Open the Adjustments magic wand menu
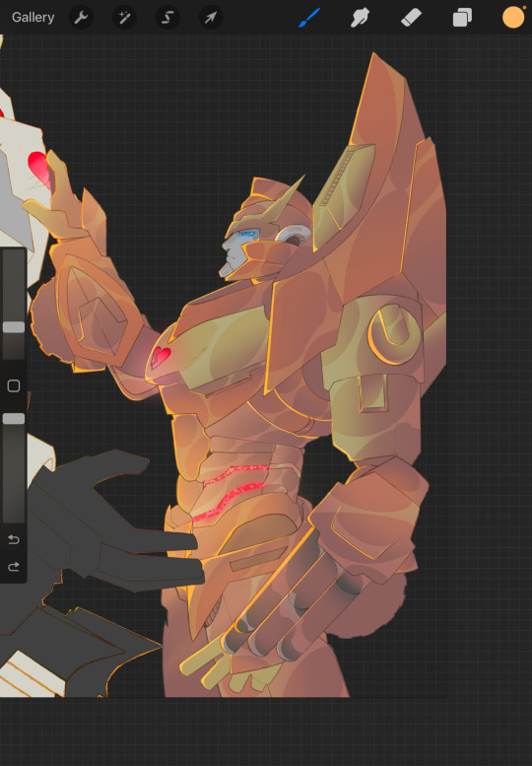Viewport: 532px width, 766px height. pyautogui.click(x=124, y=18)
